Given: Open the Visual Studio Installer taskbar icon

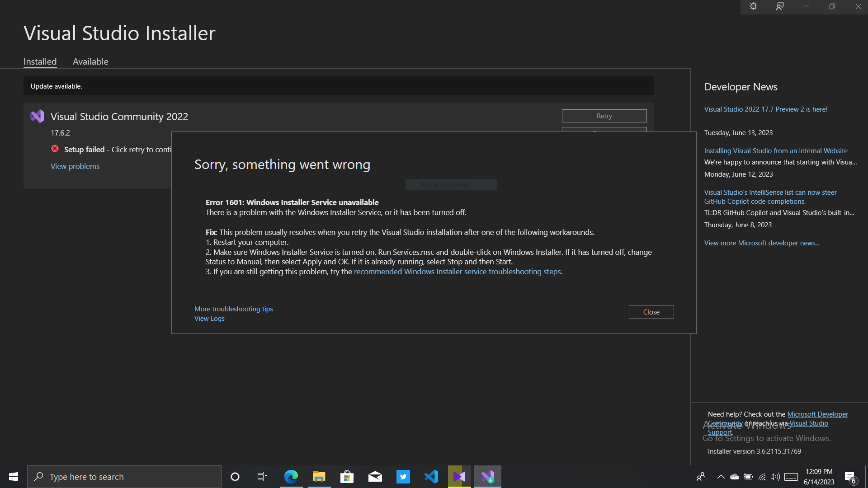Looking at the screenshot, I should click(487, 476).
